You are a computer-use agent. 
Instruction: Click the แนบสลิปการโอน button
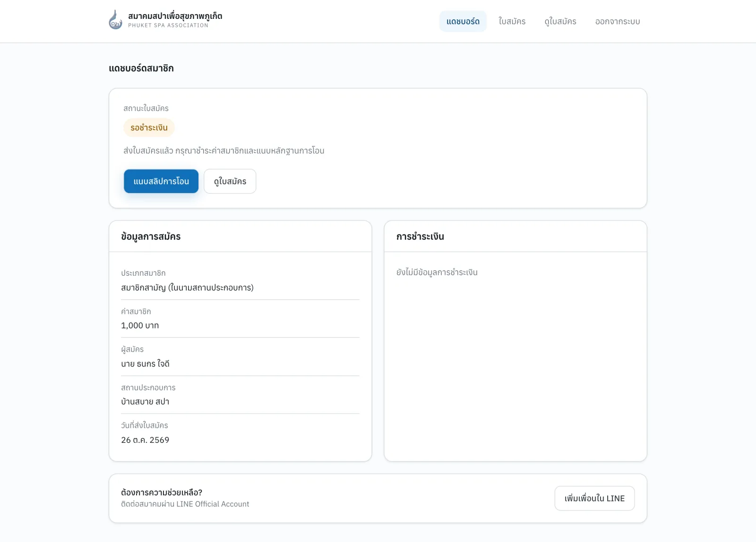coord(161,181)
